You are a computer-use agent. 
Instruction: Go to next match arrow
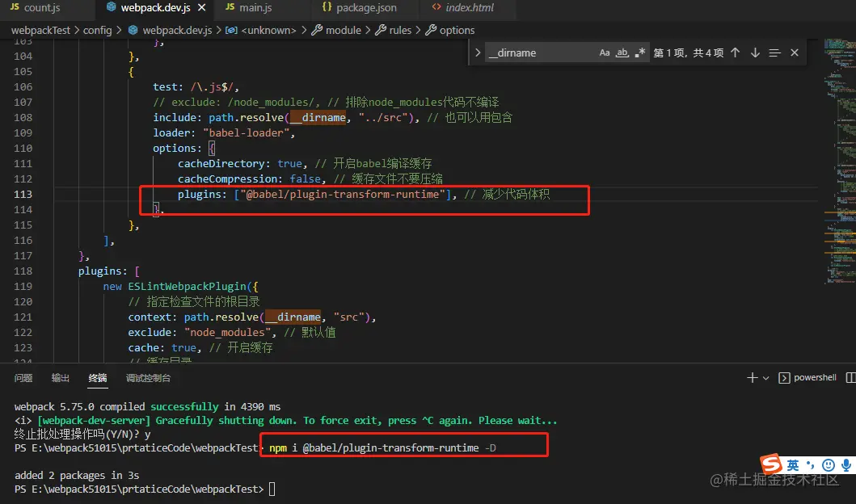coord(755,52)
